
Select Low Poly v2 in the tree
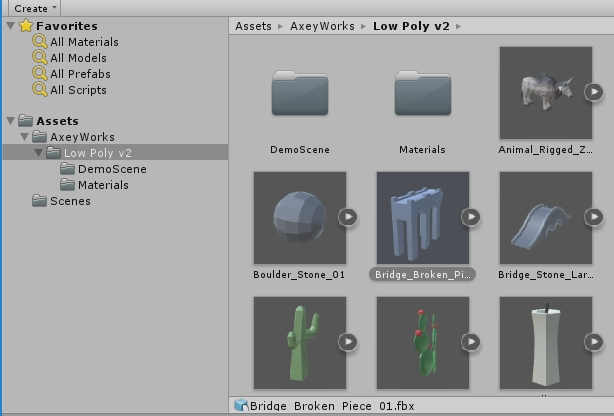point(98,153)
